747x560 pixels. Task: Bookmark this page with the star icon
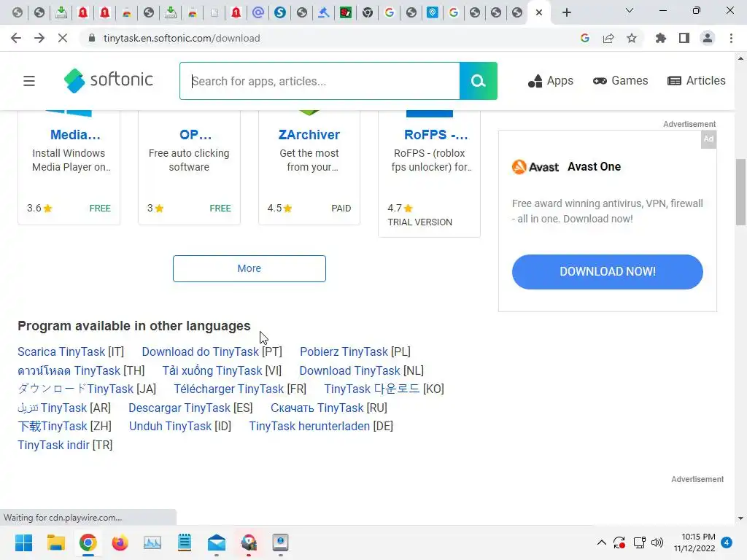pyautogui.click(x=632, y=38)
